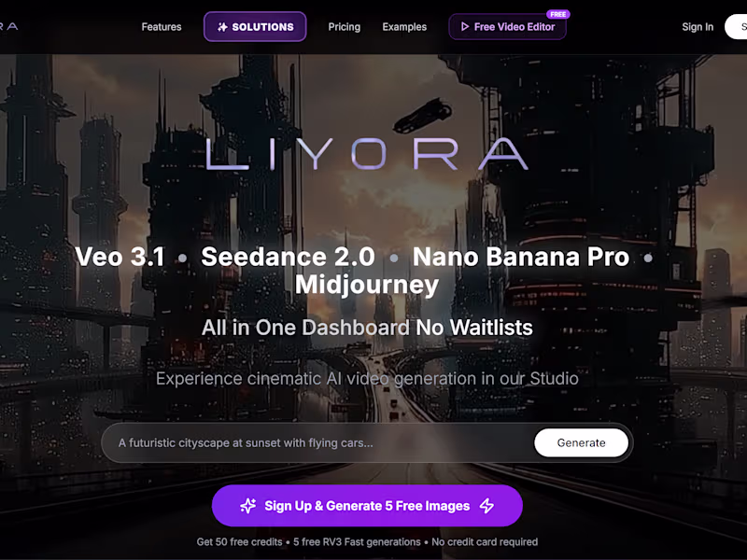Image resolution: width=747 pixels, height=560 pixels.
Task: Click Sign Up & Generate 5 Free Images
Action: coord(367,506)
